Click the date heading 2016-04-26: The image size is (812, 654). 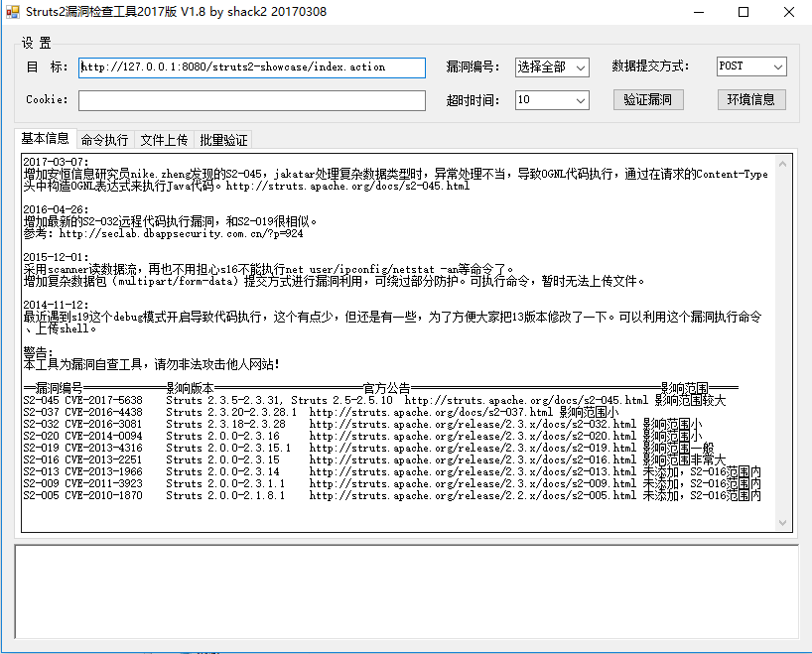[x=56, y=209]
